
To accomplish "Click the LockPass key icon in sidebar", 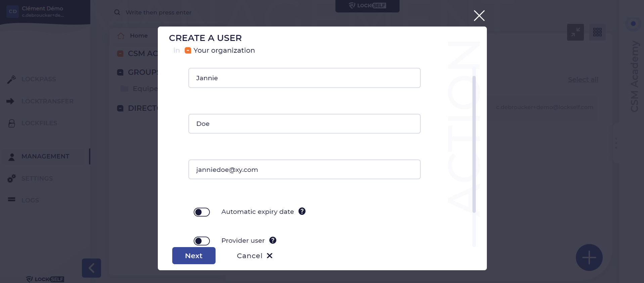I will 11,79.
